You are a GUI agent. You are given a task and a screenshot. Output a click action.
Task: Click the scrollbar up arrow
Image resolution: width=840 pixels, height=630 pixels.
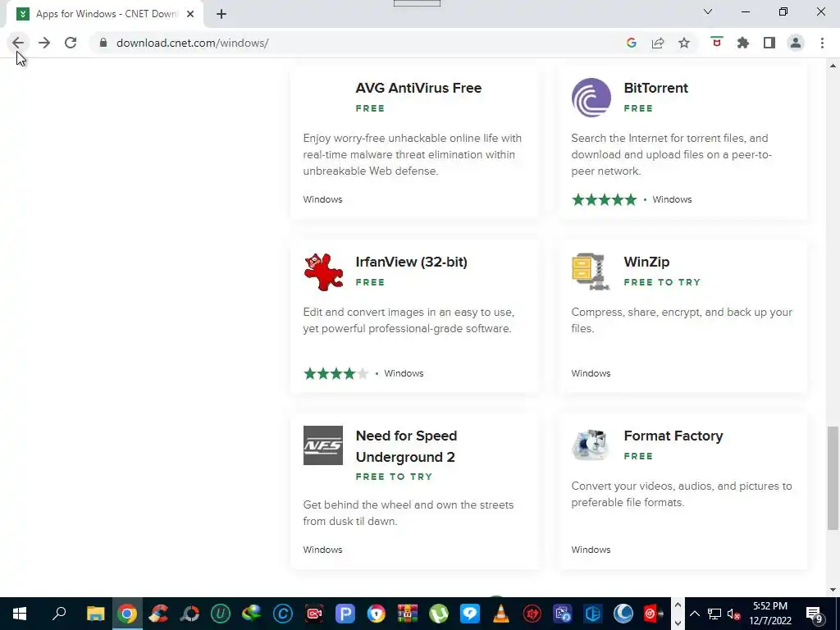tap(833, 66)
